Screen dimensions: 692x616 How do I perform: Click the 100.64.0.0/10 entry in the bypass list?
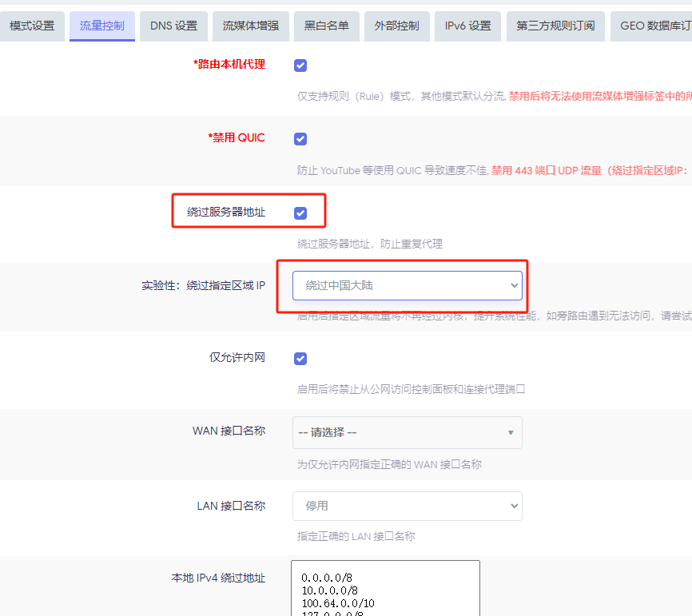338,603
